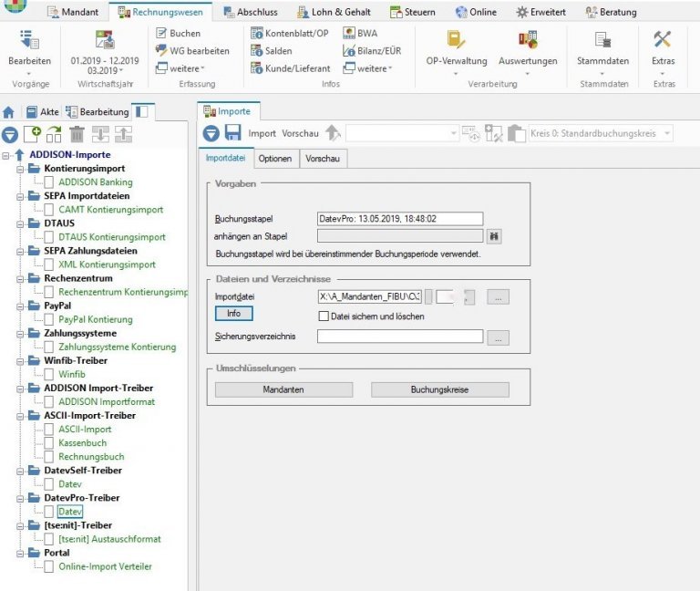The image size is (700, 591).
Task: Click the save floppy disk icon
Action: click(232, 133)
